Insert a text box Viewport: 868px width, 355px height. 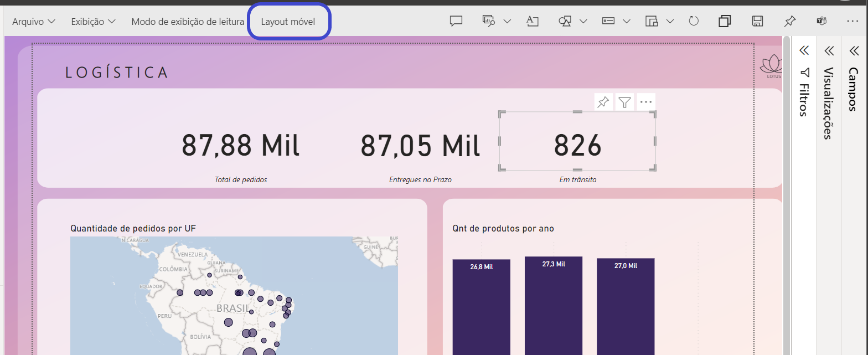532,21
